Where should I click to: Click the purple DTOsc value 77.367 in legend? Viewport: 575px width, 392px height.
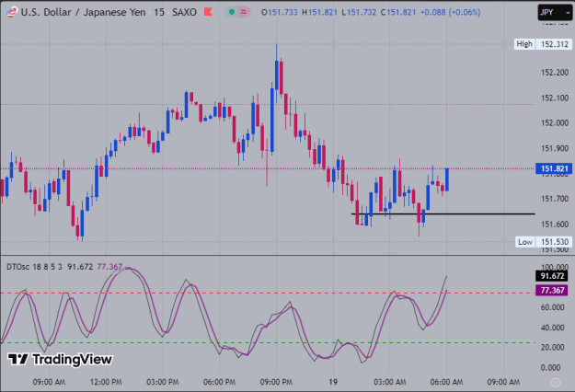click(x=109, y=267)
